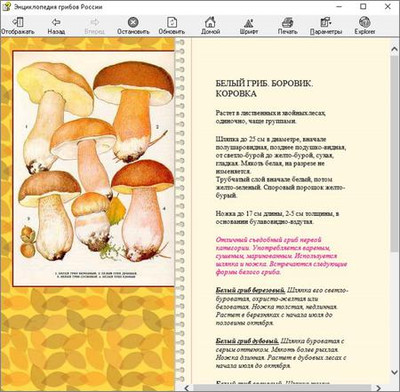
Task: Click the scroll down arrow
Action: click(394, 372)
